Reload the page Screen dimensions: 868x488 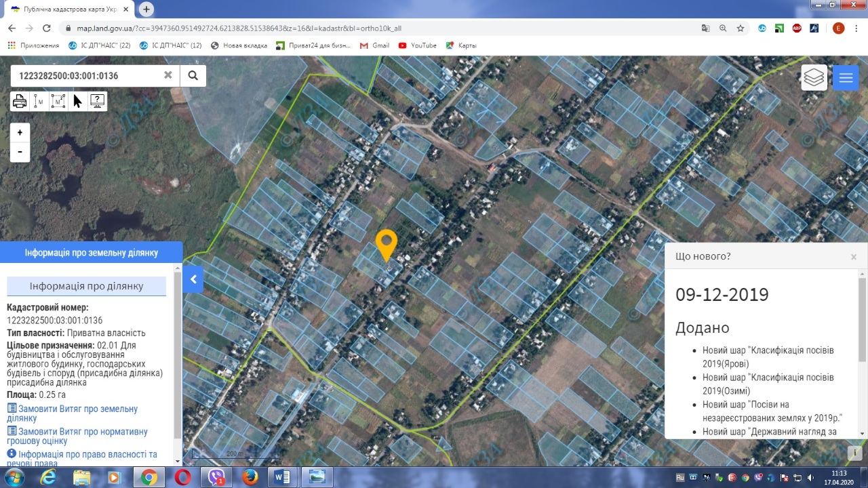tap(46, 28)
